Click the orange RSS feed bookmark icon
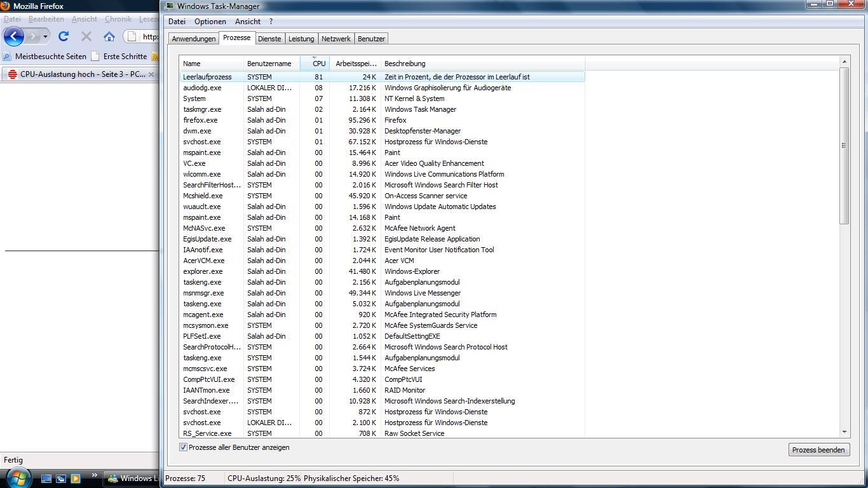Viewport: 868px width, 488px height. (x=154, y=57)
